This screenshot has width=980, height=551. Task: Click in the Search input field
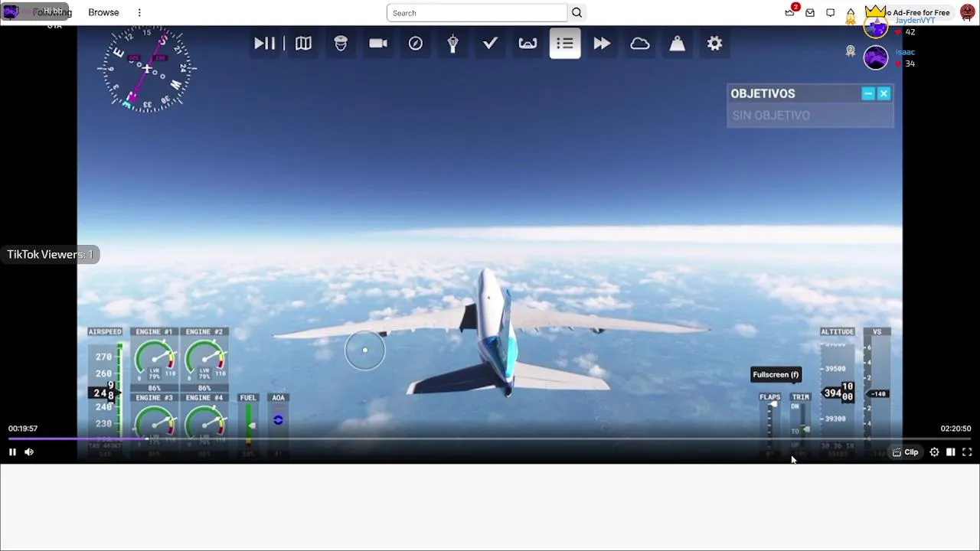[x=477, y=13]
